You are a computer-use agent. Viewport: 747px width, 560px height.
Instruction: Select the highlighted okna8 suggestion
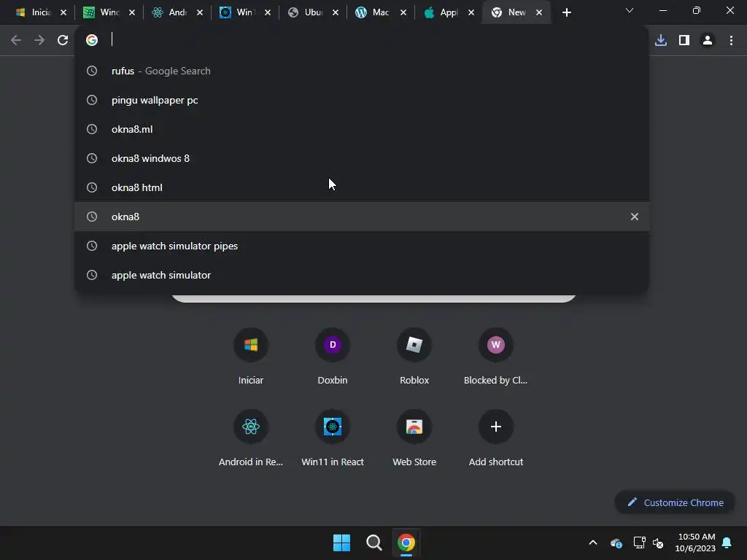click(362, 217)
